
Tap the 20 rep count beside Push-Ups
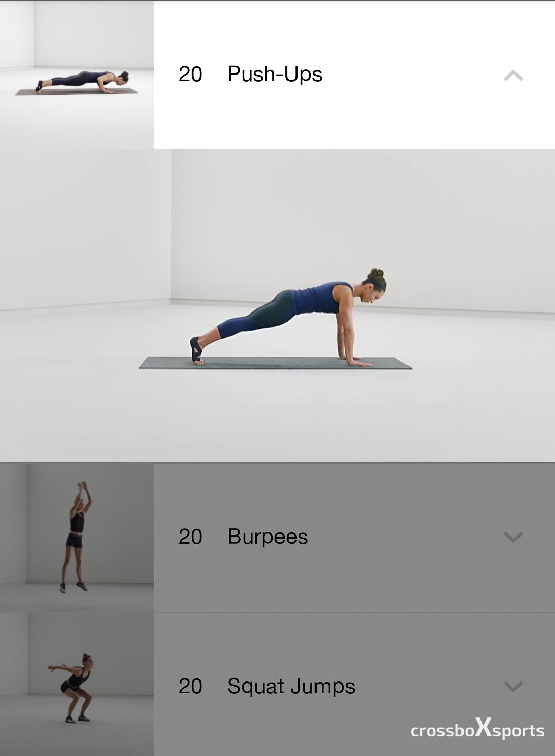[190, 75]
